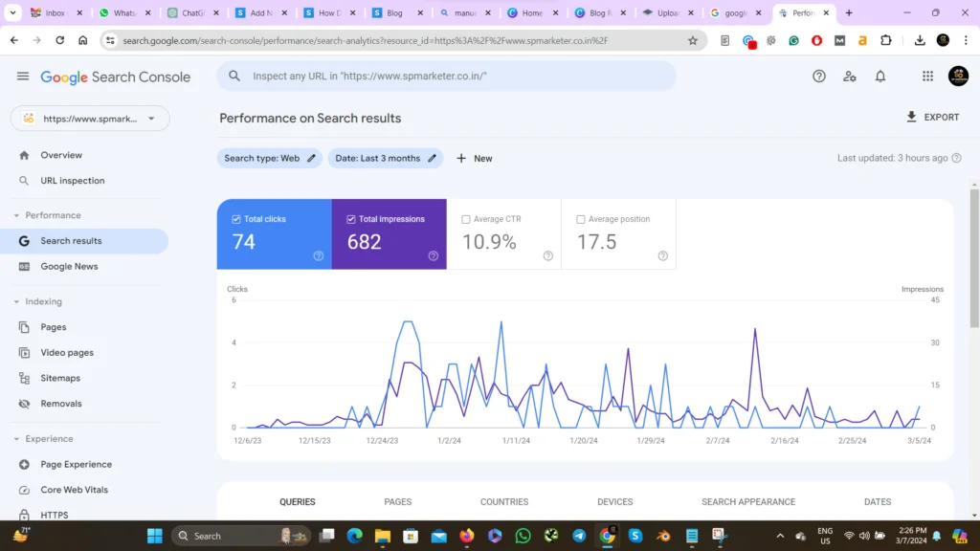
Task: Reload the browser page
Action: 59,40
